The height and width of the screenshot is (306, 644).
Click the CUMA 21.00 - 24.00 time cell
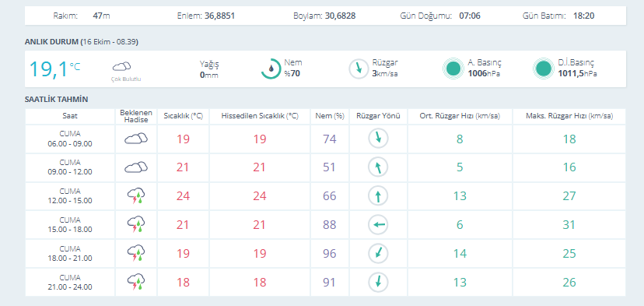pos(70,282)
